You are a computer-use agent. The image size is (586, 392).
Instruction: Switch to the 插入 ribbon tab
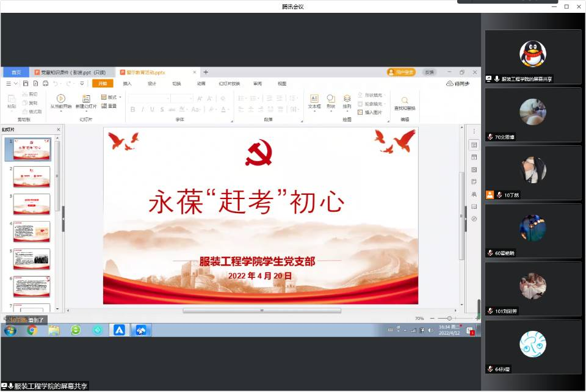(127, 84)
